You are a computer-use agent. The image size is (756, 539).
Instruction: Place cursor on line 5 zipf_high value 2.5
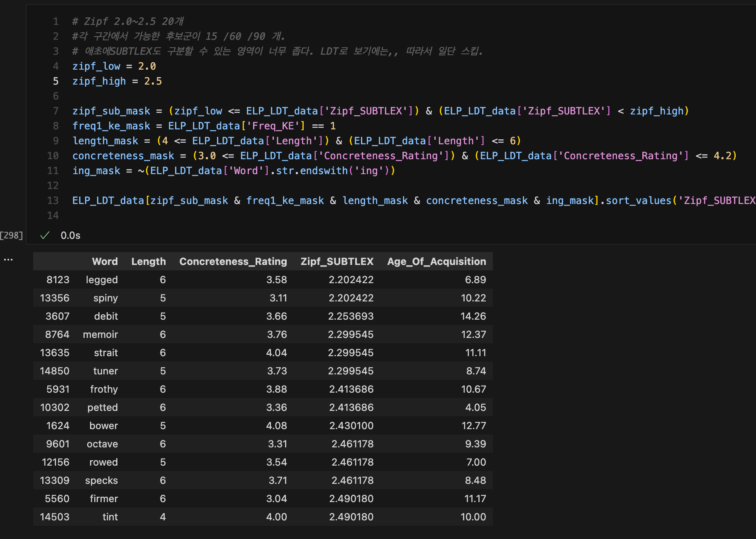pos(153,81)
